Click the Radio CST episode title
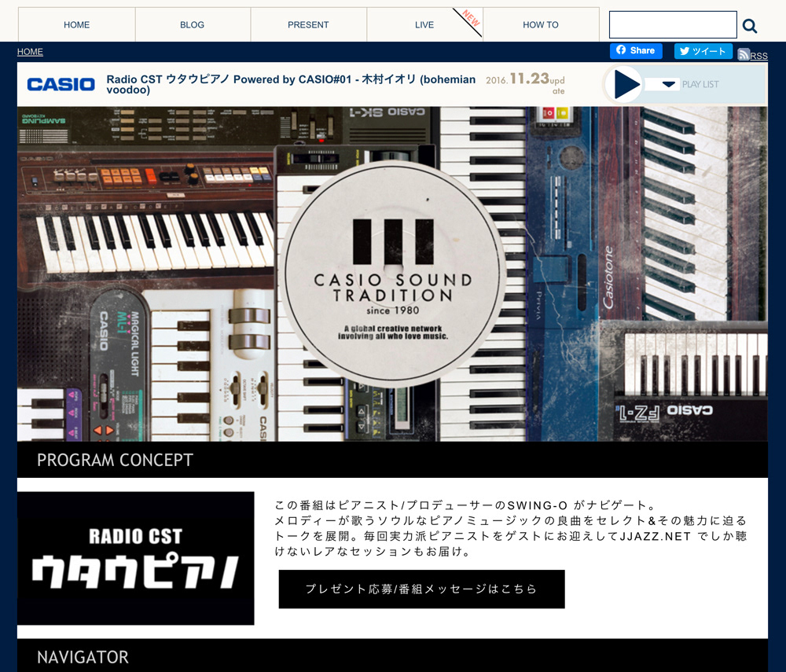This screenshot has height=672, width=786. point(291,84)
